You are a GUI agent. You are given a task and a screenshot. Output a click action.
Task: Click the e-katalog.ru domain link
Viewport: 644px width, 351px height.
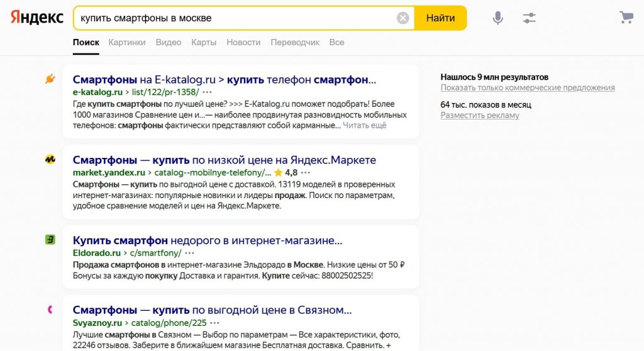pyautogui.click(x=97, y=92)
